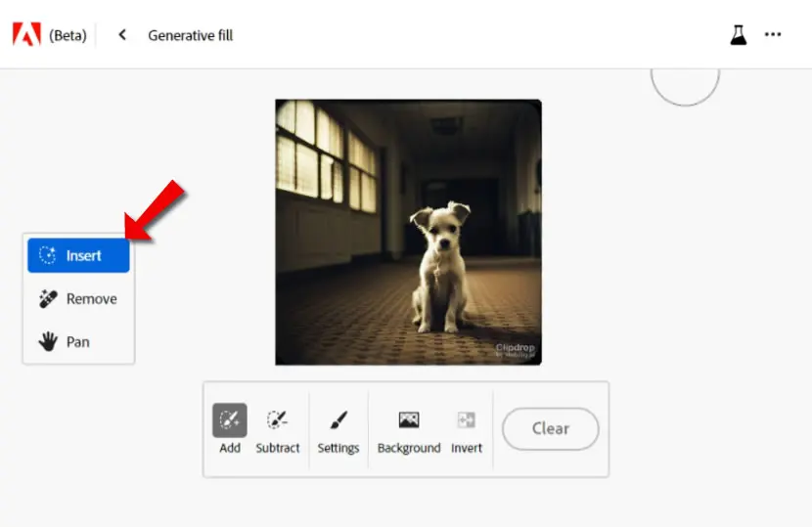Click the circular brush cursor outline
812x527 pixels.
[x=685, y=86]
